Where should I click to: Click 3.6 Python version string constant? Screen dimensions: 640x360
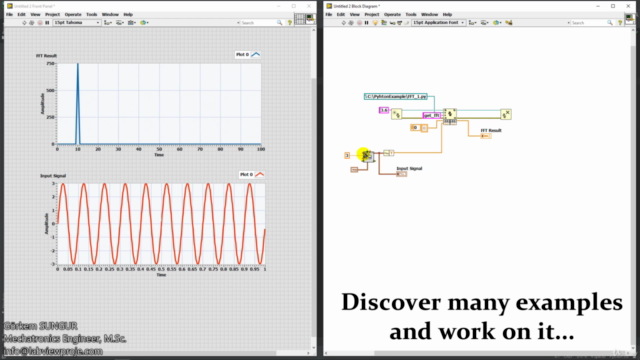tap(384, 110)
